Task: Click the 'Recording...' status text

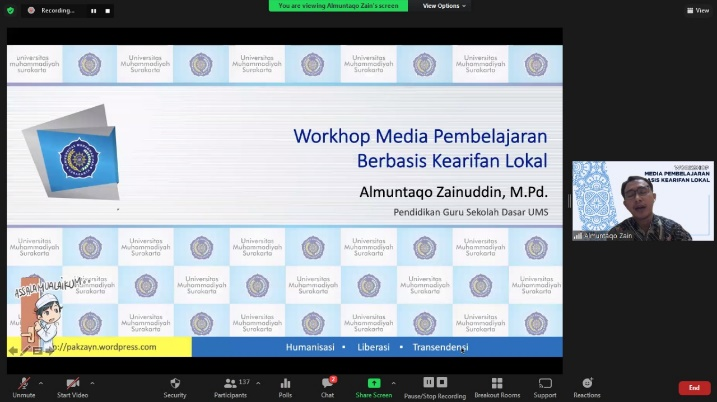Action: [58, 11]
